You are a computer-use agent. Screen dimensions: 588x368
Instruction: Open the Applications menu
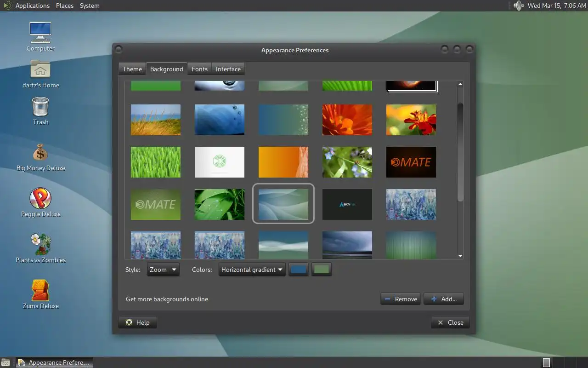point(32,6)
